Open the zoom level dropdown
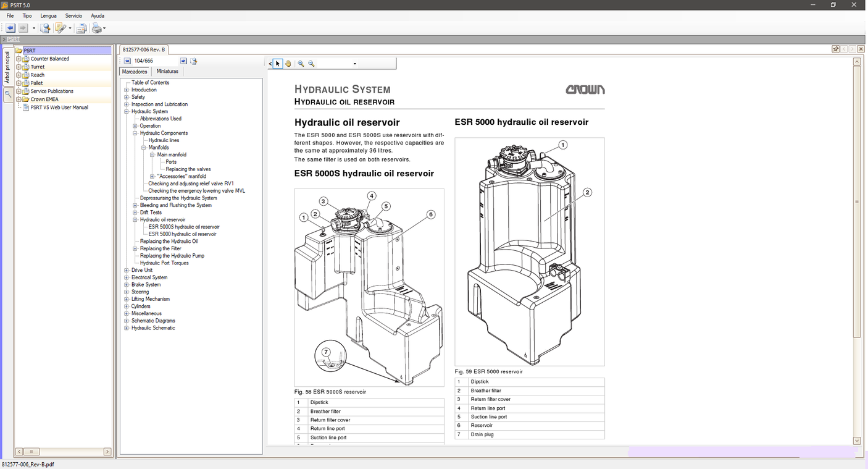This screenshot has width=868, height=469. click(354, 63)
